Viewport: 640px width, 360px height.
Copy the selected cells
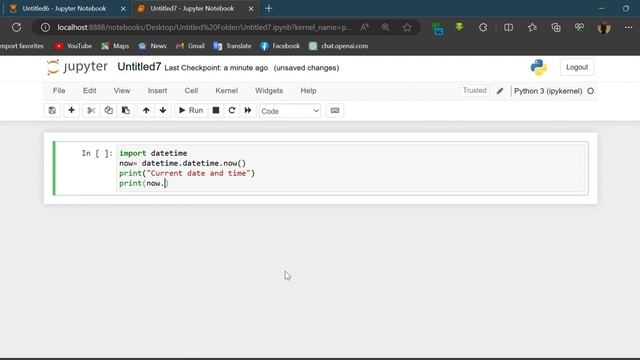point(108,111)
